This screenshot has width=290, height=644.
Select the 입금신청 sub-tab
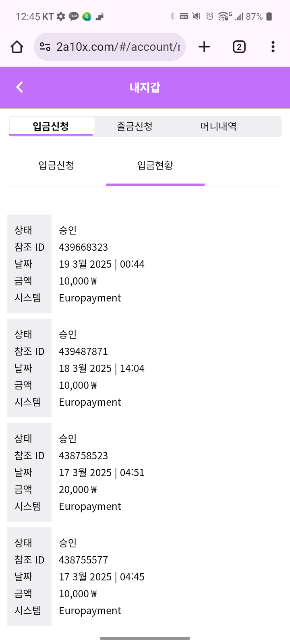click(x=56, y=165)
